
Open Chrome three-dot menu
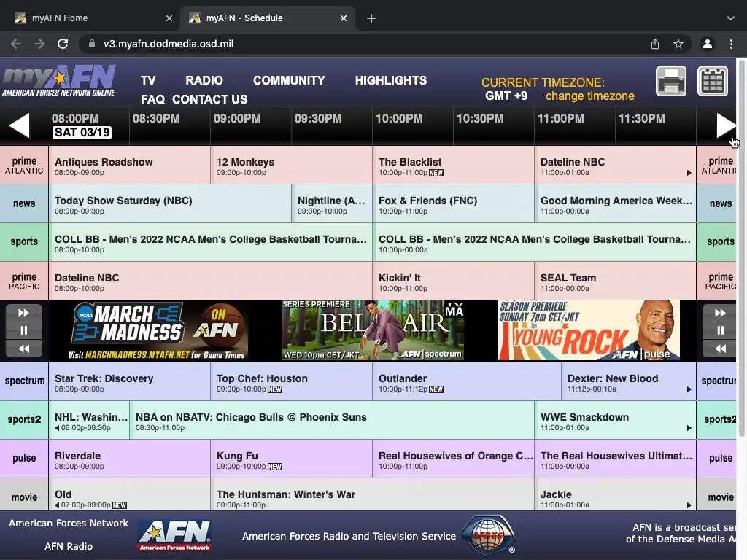pyautogui.click(x=731, y=44)
